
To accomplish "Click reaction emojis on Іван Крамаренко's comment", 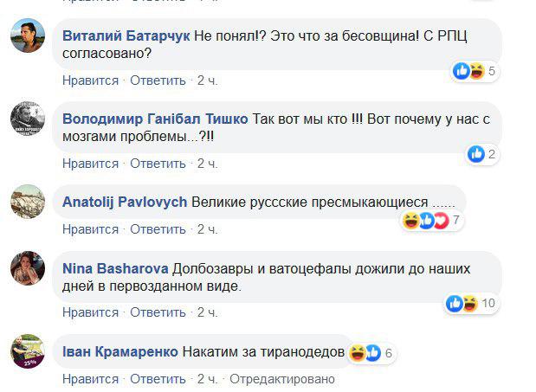I will pos(365,352).
